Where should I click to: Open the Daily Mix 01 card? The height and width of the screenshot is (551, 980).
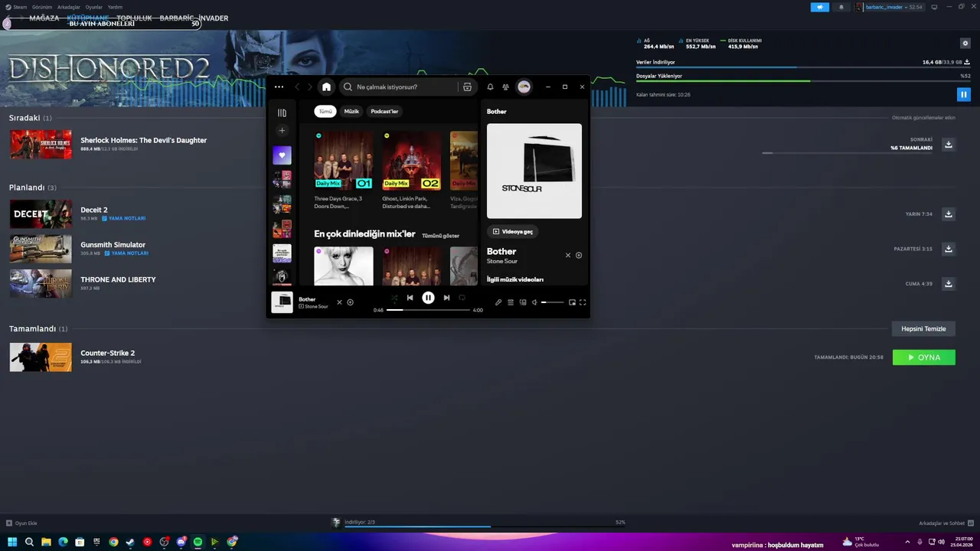(x=344, y=170)
